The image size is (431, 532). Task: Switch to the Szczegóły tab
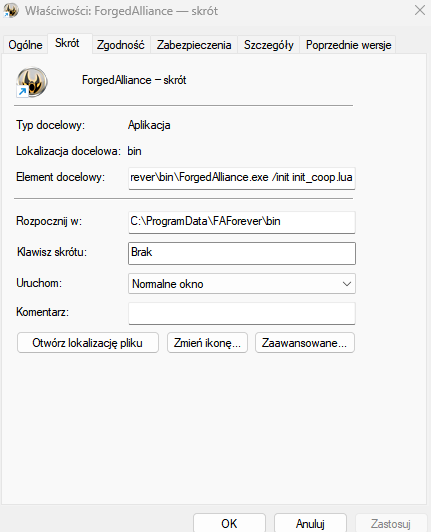click(268, 45)
